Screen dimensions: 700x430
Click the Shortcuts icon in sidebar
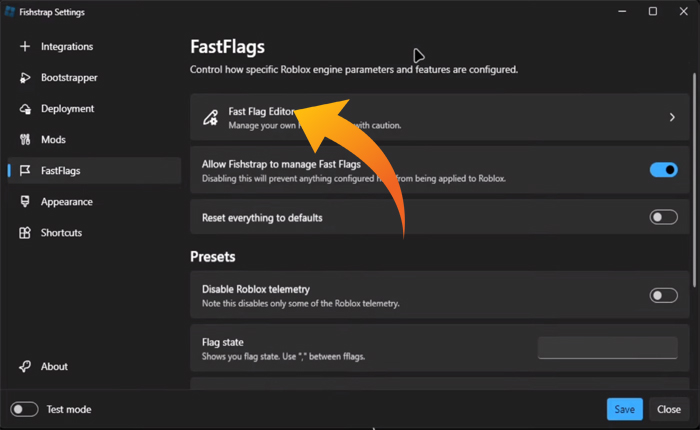click(x=24, y=233)
